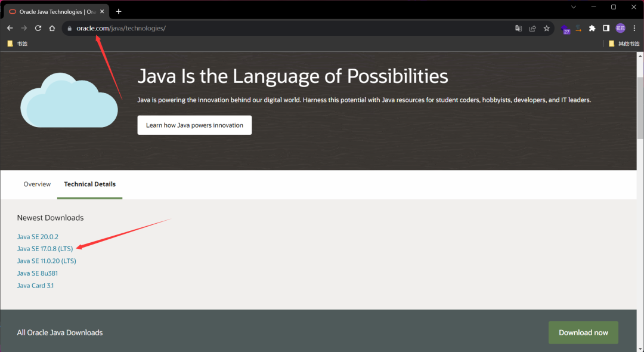Go back using the browser back arrow

10,28
